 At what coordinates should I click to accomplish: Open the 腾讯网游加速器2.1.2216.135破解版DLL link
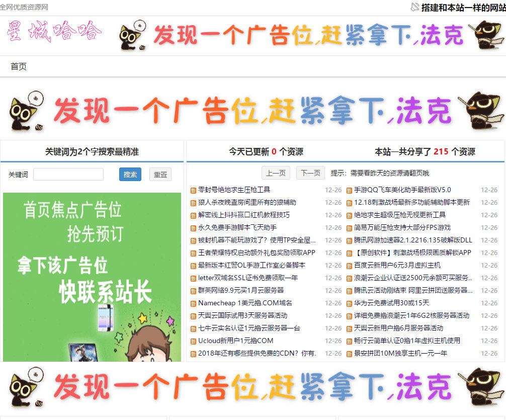point(413,240)
